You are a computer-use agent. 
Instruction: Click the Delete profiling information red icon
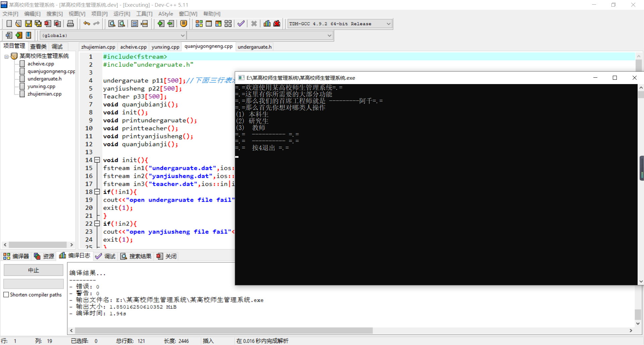click(x=277, y=23)
